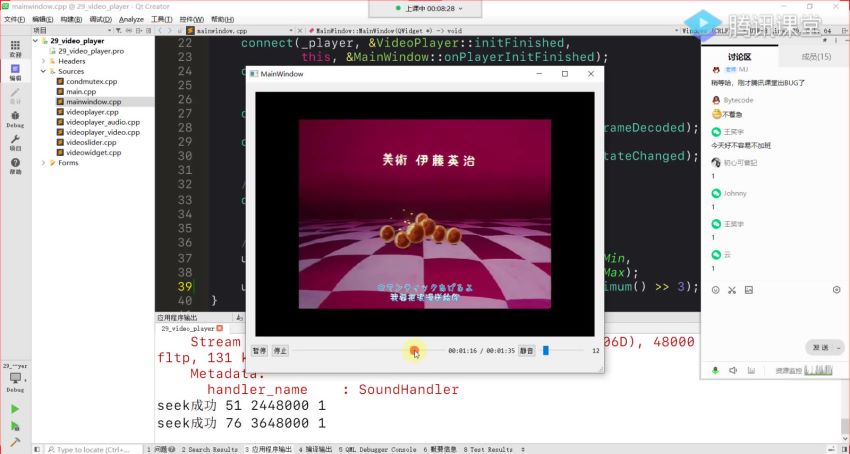Click the Send button in chat
The height and width of the screenshot is (454, 850).
click(821, 348)
